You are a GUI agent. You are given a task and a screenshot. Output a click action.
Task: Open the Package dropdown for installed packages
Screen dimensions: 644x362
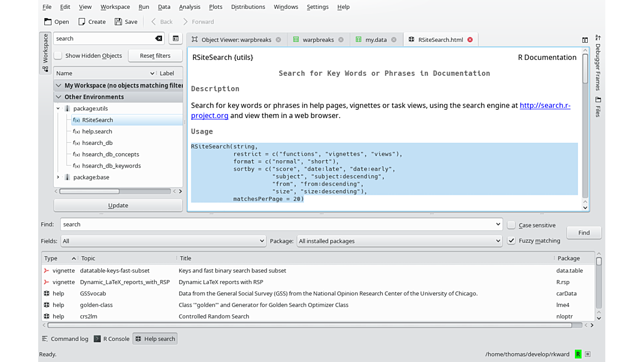[399, 241]
